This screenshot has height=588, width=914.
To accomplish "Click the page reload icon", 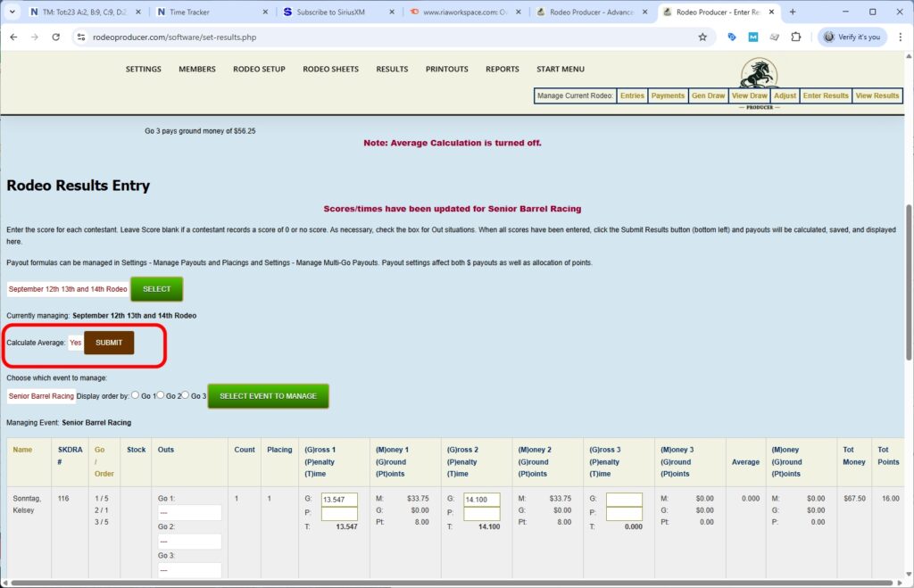I will 55,38.
